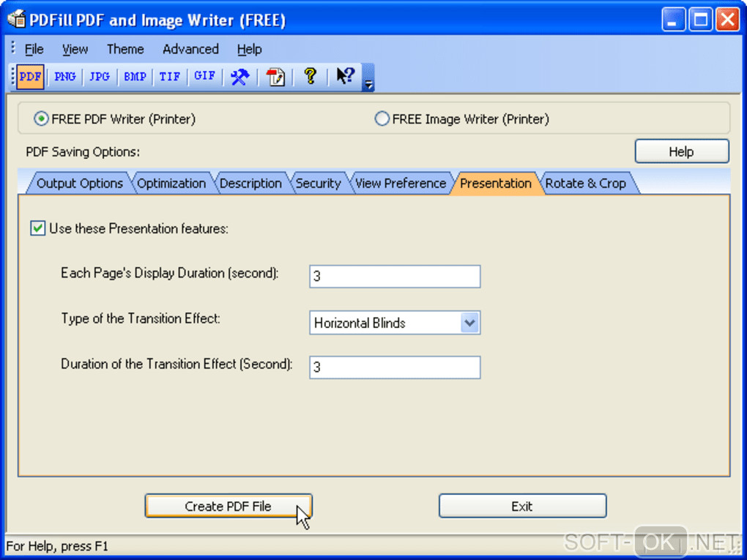The width and height of the screenshot is (747, 560).
Task: Choose FREE PDF Writer (Printer) option
Action: click(115, 119)
